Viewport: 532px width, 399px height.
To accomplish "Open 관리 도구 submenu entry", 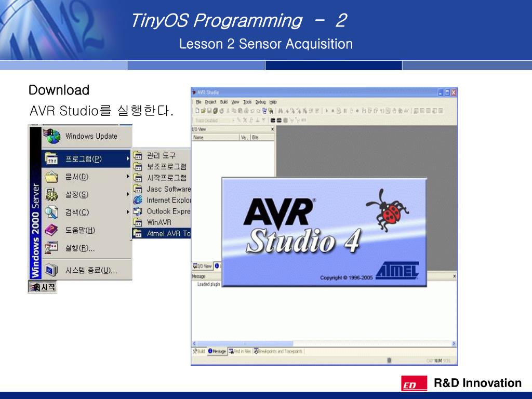I will click(x=162, y=155).
